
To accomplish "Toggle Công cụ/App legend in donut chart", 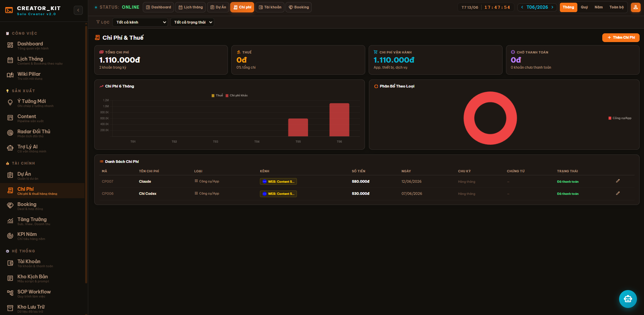I will pyautogui.click(x=620, y=118).
